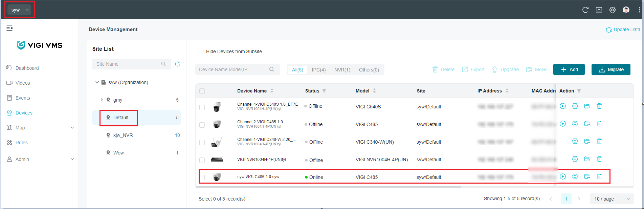Open settings for VIGI NVR1004H-4P(UN)tyl
Screen dimensions: 644x209
[575, 159]
